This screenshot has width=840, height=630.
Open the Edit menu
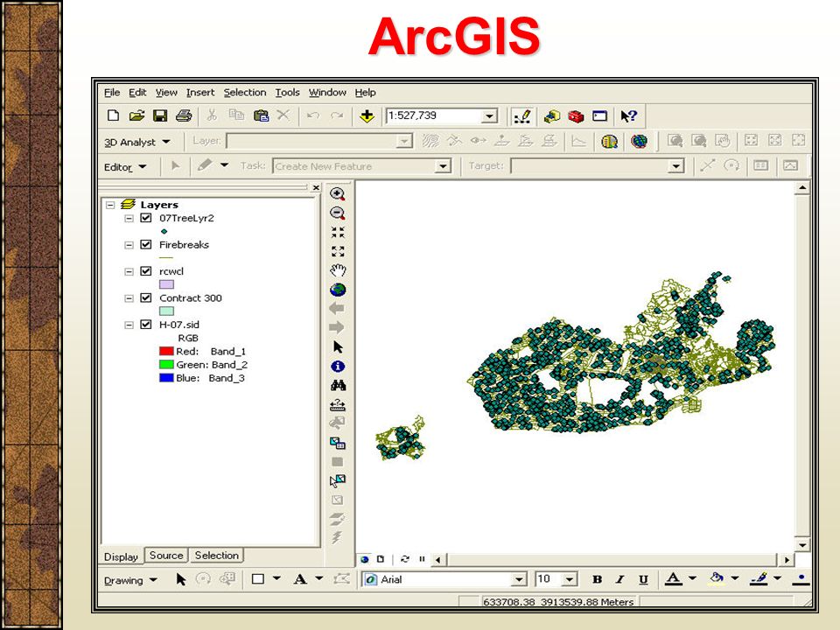coord(137,92)
